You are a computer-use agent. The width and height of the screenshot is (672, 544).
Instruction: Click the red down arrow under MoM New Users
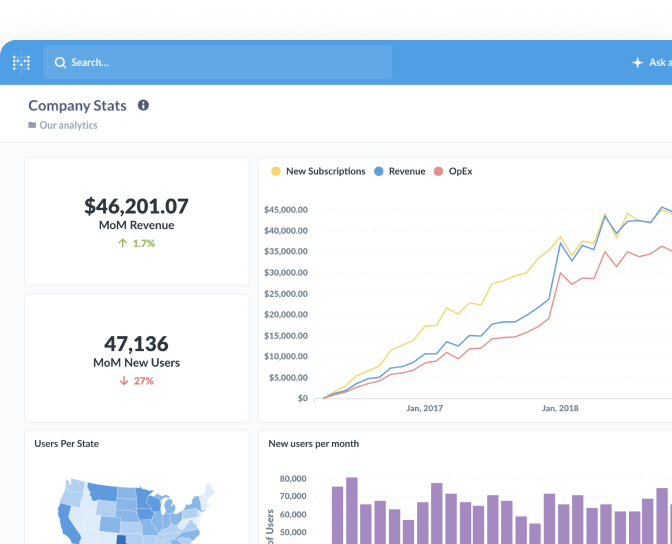click(124, 381)
